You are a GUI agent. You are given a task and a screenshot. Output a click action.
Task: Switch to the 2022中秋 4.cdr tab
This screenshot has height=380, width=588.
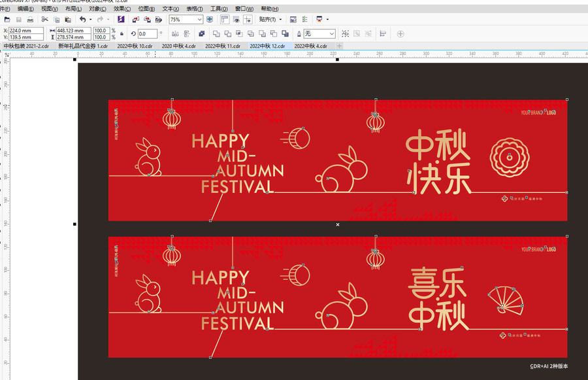click(x=310, y=46)
